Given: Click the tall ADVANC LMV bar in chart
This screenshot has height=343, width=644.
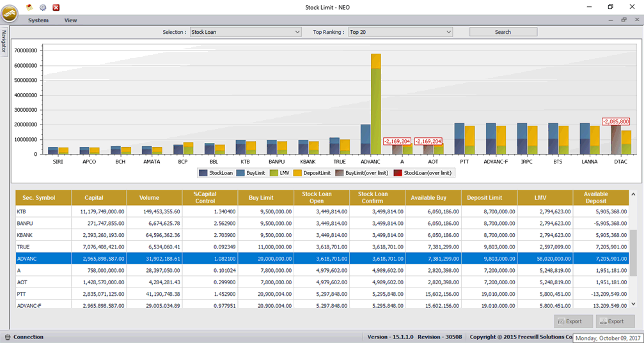Looking at the screenshot, I should click(x=376, y=111).
